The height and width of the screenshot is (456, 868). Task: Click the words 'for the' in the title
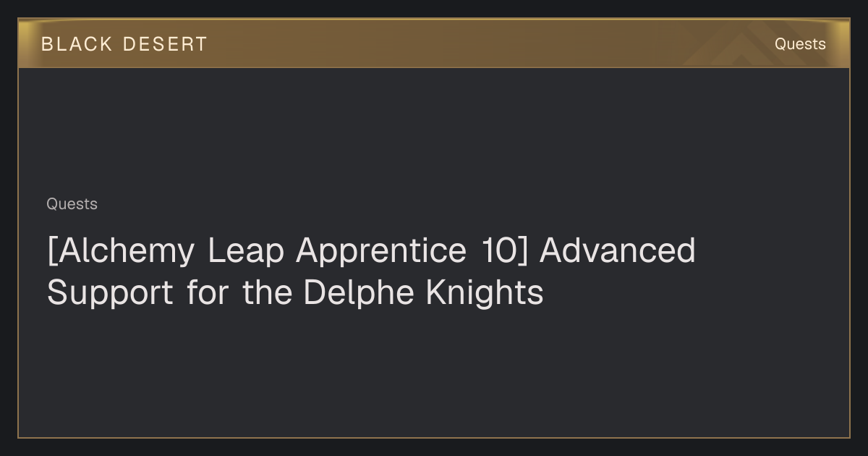(239, 292)
